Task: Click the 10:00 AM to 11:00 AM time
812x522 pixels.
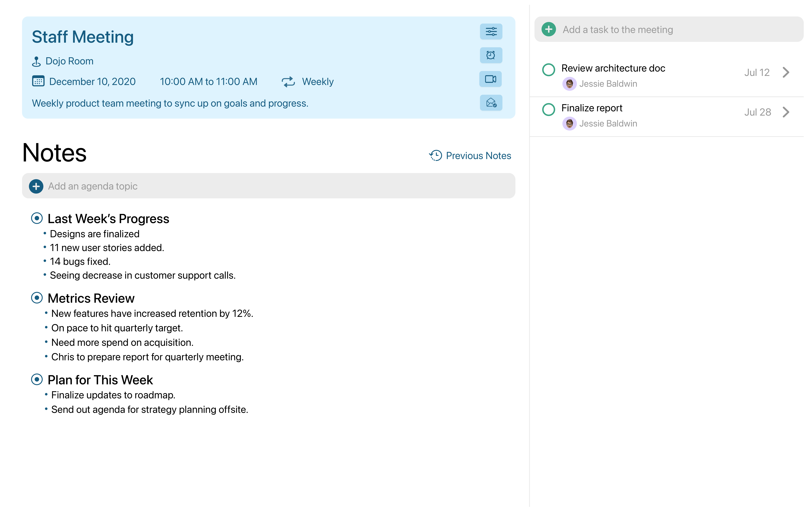Action: (x=208, y=82)
